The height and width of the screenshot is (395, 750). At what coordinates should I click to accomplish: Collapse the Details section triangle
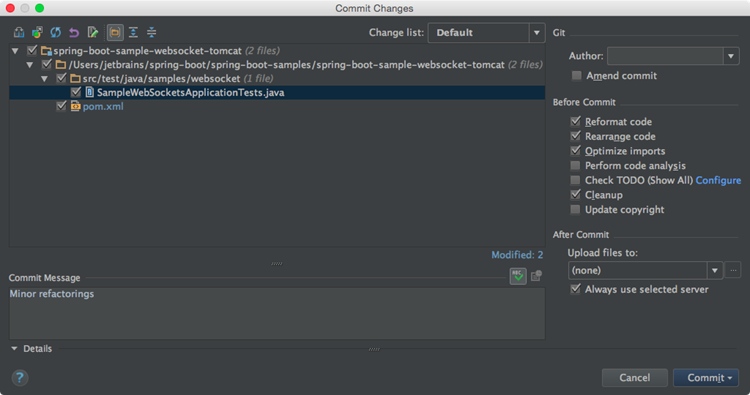pyautogui.click(x=14, y=349)
